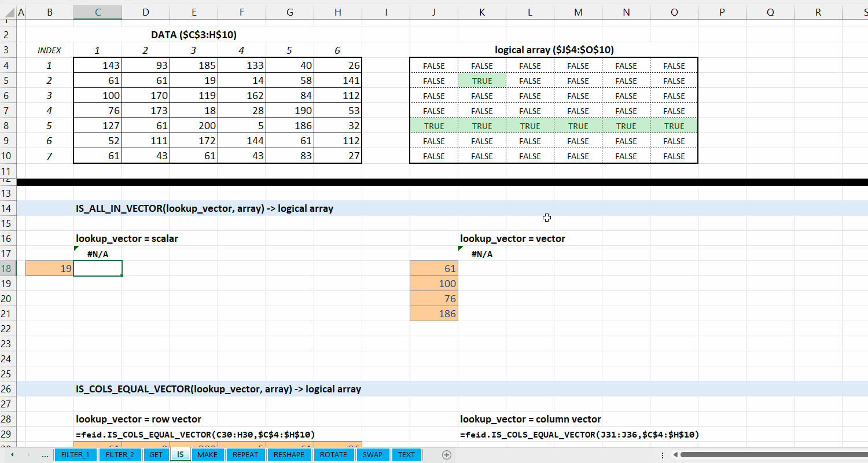
Task: Click the #N/A cell in column C
Action: tap(98, 253)
